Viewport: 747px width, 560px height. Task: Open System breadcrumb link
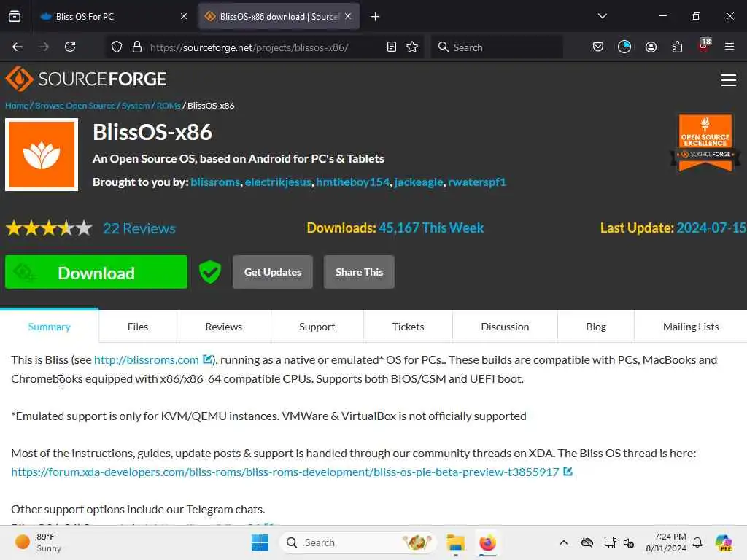point(136,106)
